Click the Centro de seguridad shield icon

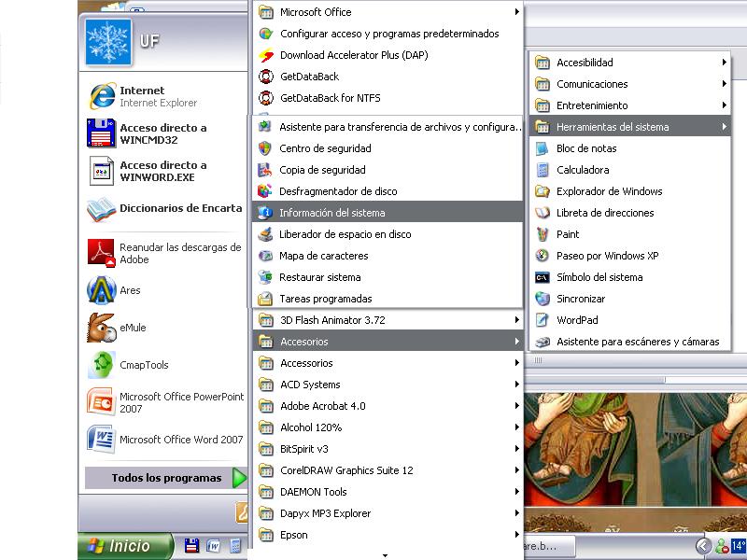pyautogui.click(x=265, y=148)
